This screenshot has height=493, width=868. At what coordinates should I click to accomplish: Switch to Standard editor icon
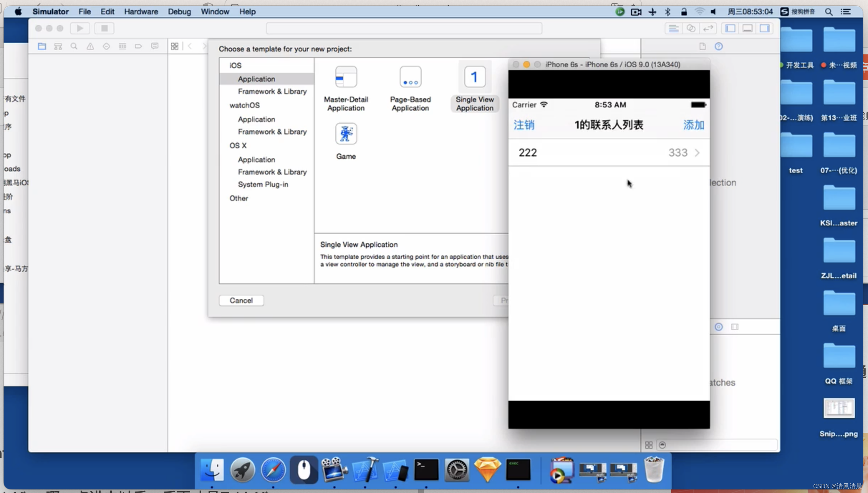pos(674,28)
